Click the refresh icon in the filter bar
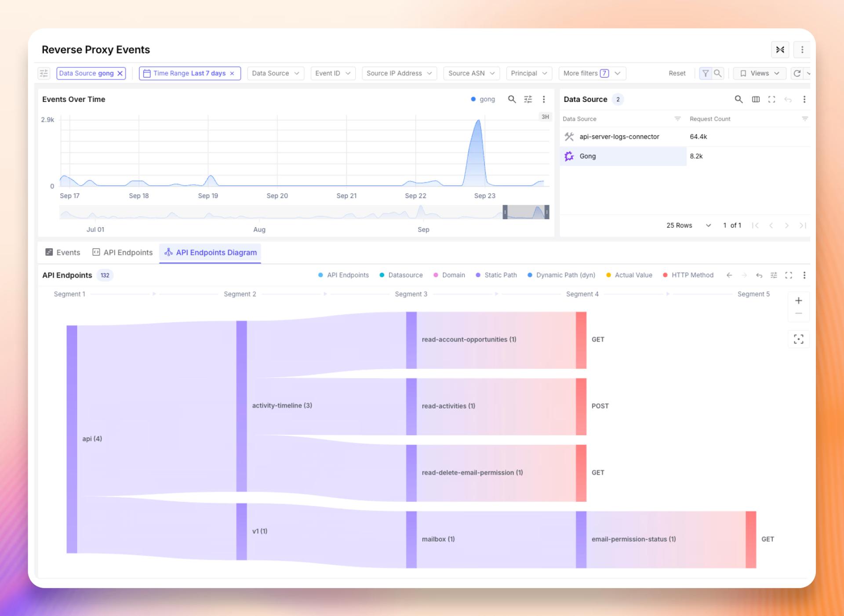 (797, 73)
